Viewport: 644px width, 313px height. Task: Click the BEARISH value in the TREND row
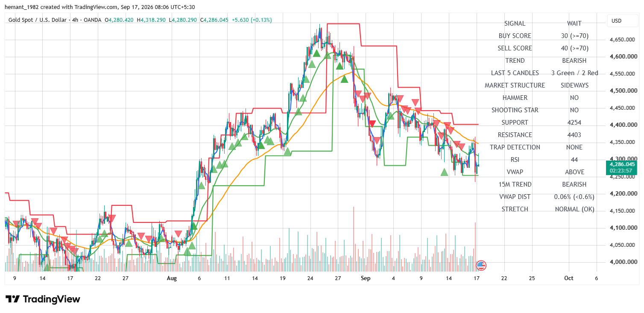[x=574, y=61]
